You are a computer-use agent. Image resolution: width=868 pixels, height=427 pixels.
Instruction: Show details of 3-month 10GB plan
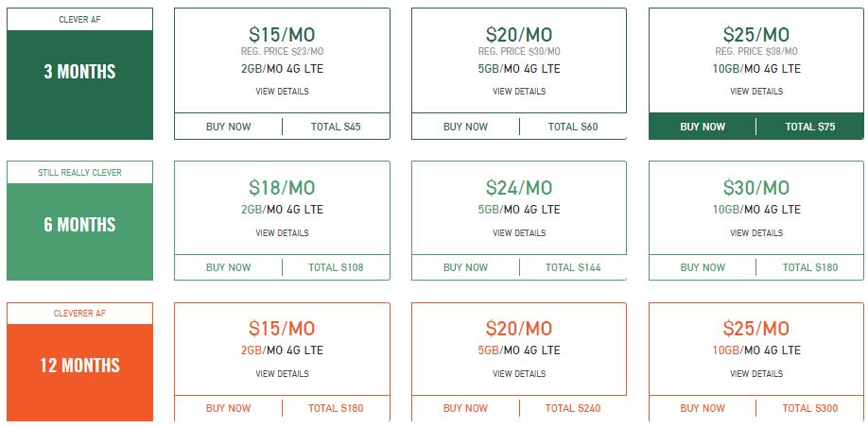click(756, 92)
